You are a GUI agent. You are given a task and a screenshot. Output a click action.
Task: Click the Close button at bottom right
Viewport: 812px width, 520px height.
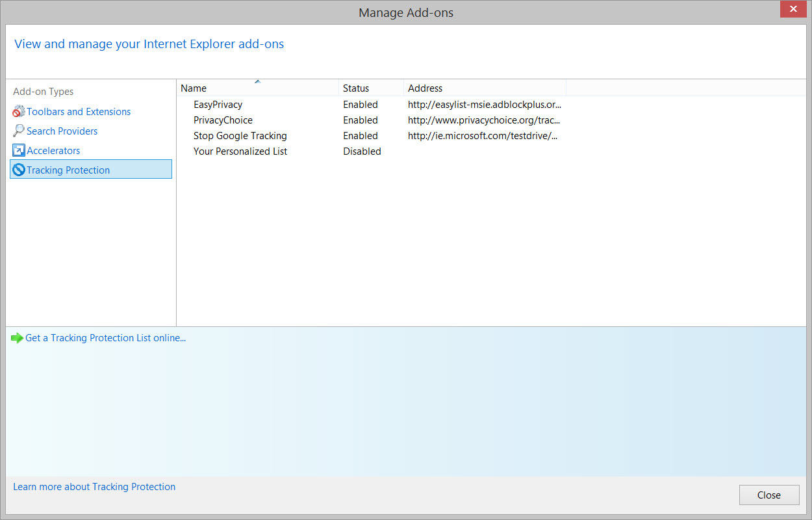tap(769, 495)
